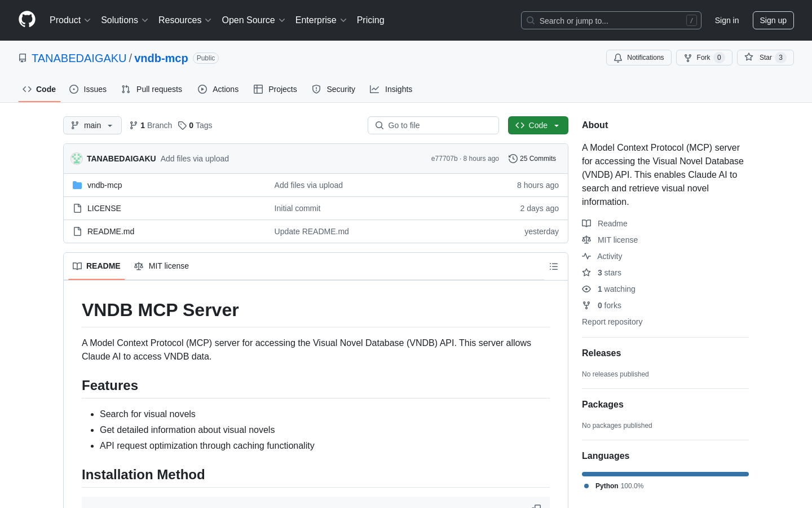Open the Resources dropdown
Image resolution: width=812 pixels, height=508 pixels.
click(x=185, y=20)
